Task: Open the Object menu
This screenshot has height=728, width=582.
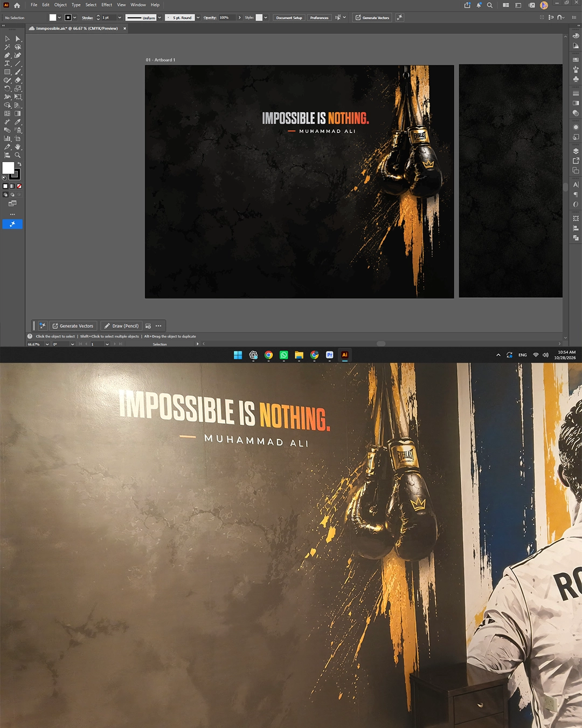Action: coord(60,5)
